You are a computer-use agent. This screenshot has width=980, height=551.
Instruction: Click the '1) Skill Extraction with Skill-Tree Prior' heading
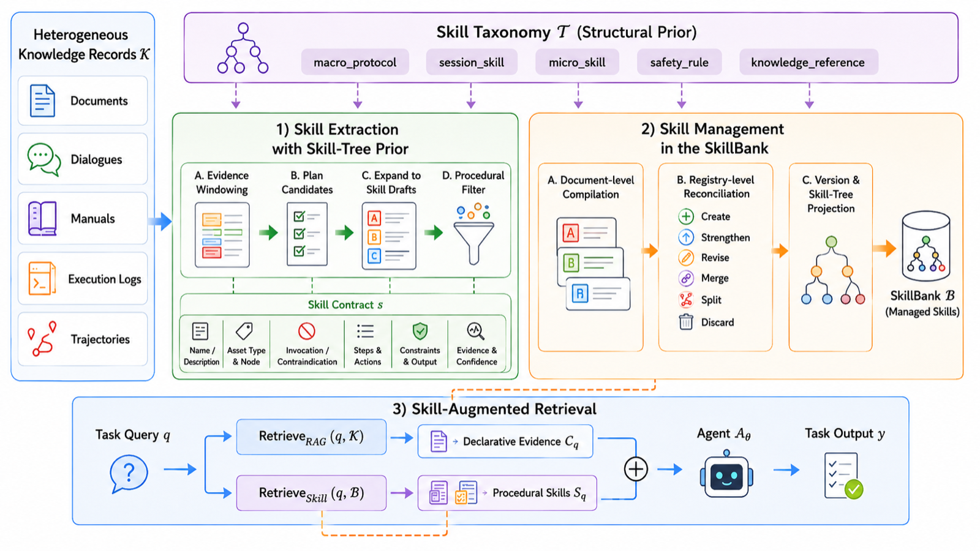340,139
